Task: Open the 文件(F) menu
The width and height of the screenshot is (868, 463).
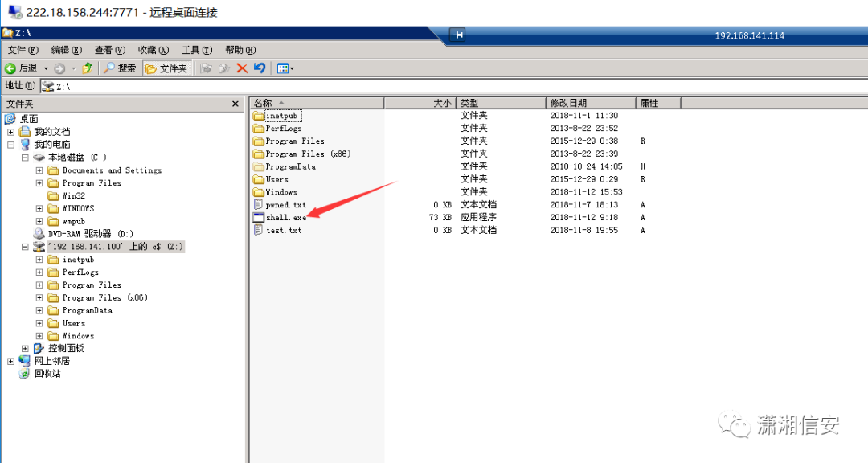Action: 23,50
